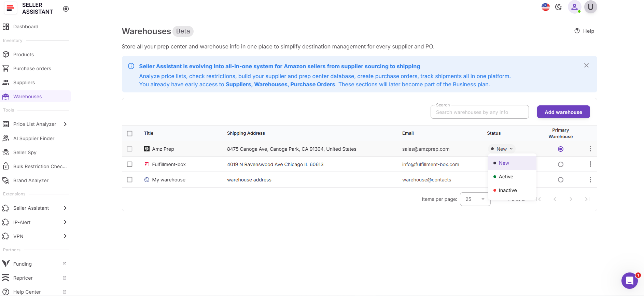This screenshot has width=644, height=296.
Task: Open the three-dot menu for Fulfillment-box
Action: tap(590, 164)
